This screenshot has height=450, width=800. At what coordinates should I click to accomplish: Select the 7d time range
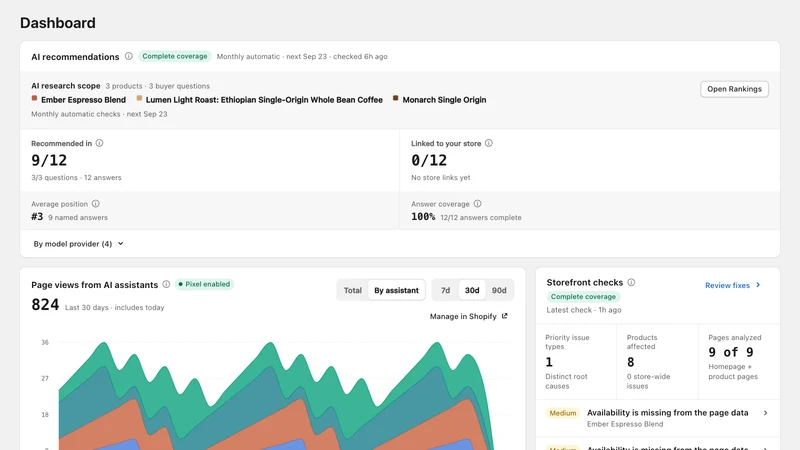[x=445, y=290]
